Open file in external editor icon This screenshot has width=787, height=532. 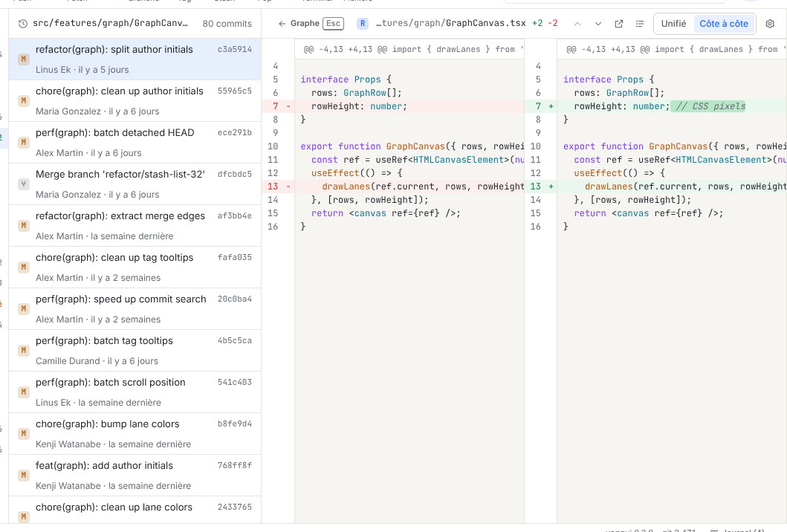(x=619, y=24)
